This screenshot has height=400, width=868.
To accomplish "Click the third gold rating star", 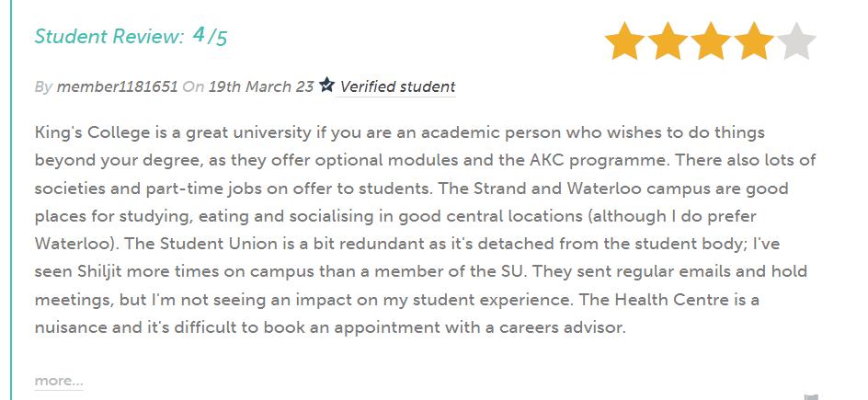I will click(711, 42).
